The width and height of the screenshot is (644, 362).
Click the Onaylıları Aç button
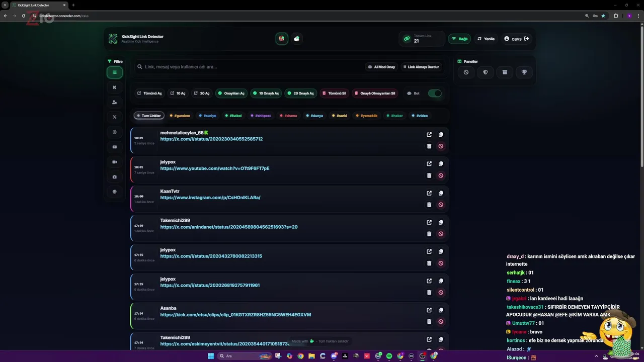231,94
